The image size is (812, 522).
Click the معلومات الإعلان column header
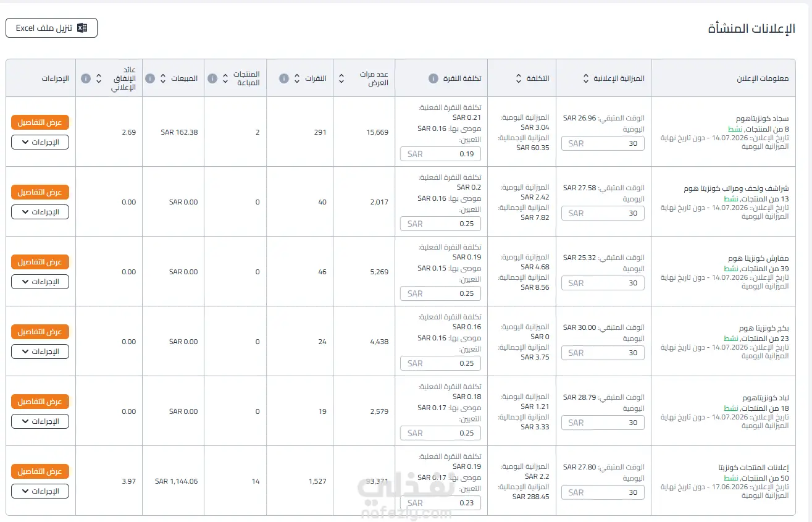[x=763, y=78]
